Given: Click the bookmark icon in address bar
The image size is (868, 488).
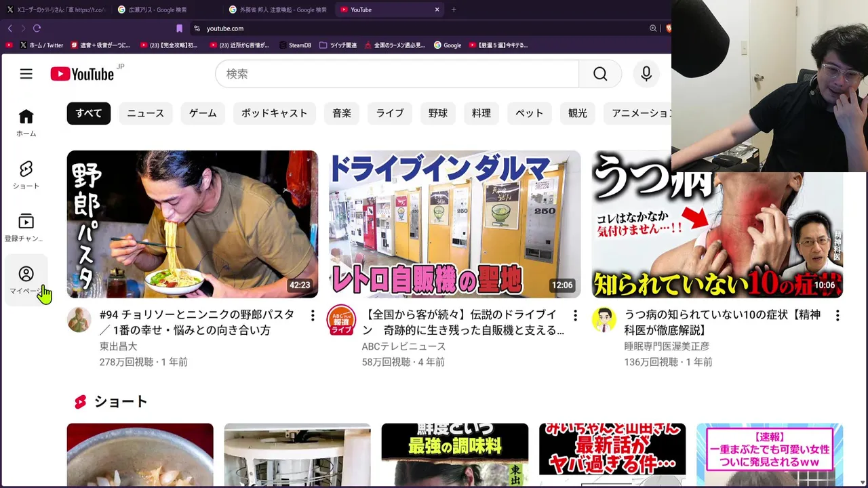Looking at the screenshot, I should tap(179, 28).
